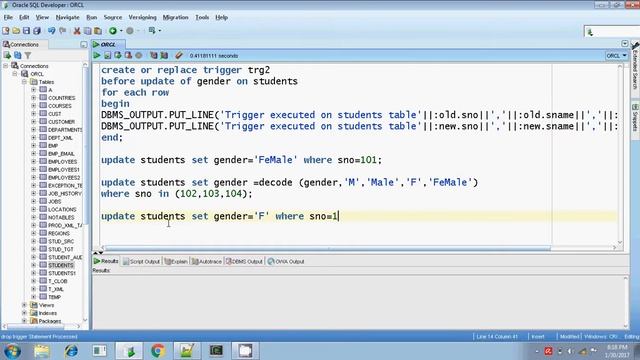The width and height of the screenshot is (640, 360).
Task: Open the Back button dropdown arrow
Action: 121,31
